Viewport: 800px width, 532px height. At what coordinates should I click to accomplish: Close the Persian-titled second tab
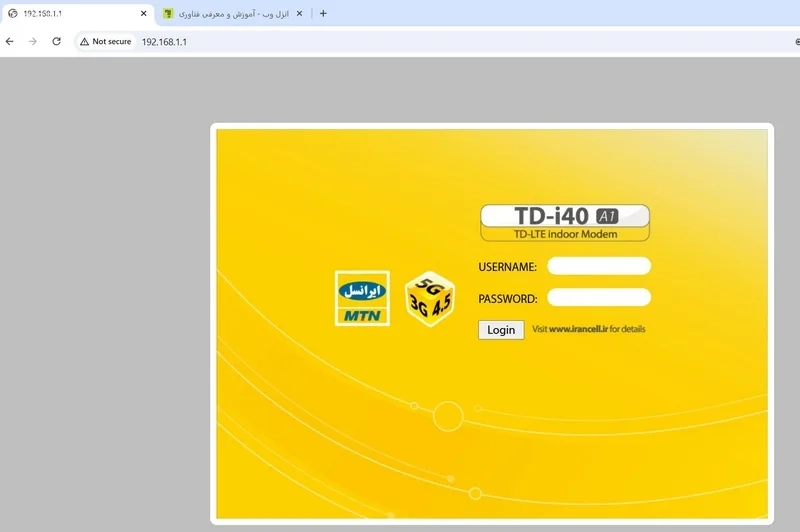[299, 14]
